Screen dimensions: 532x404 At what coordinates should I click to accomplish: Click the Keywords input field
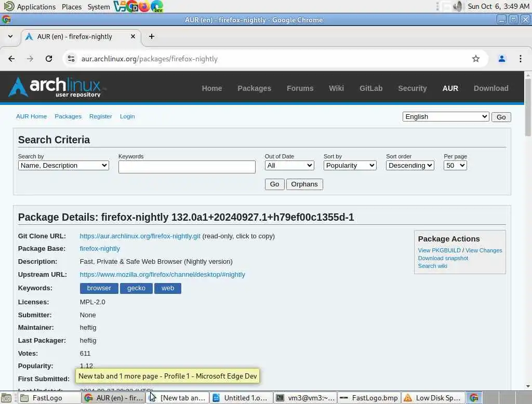187,167
